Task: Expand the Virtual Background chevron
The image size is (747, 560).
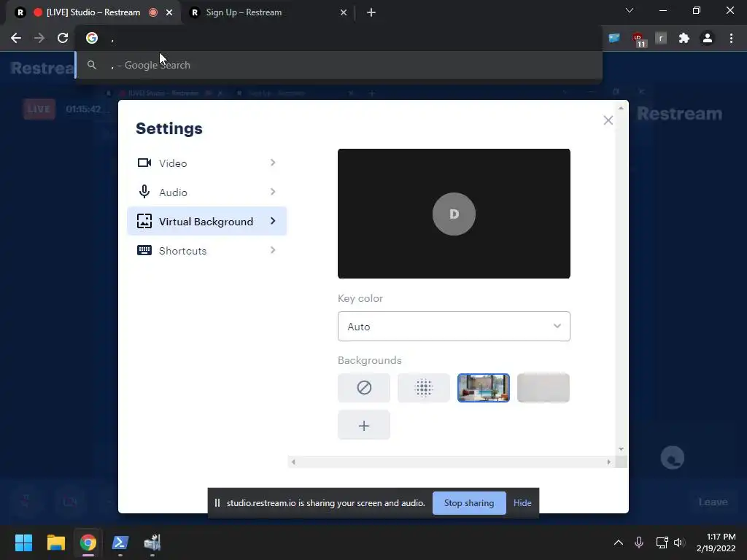Action: [273, 221]
